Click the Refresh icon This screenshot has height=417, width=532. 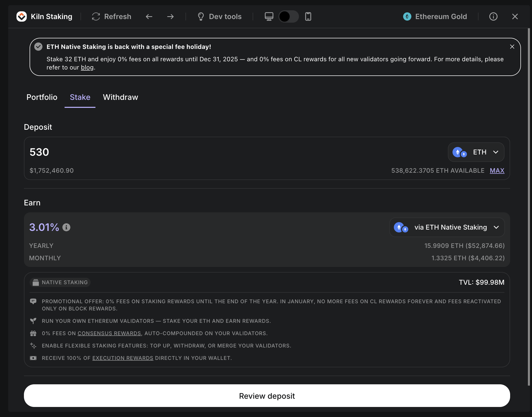pyautogui.click(x=96, y=16)
